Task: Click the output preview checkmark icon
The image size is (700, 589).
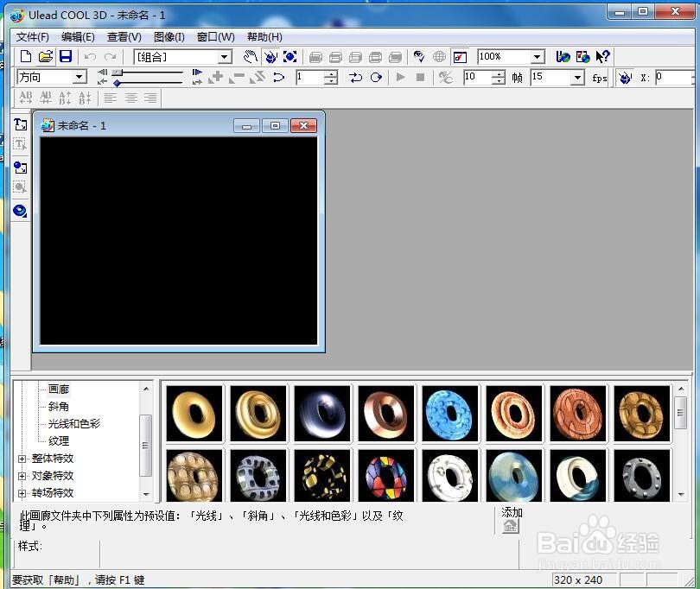Action: tap(460, 57)
